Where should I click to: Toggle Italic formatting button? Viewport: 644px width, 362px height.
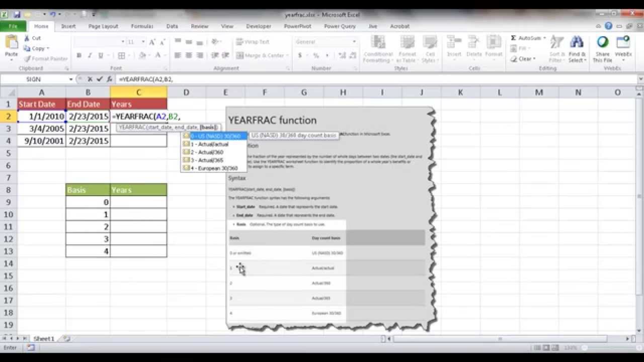90,56
